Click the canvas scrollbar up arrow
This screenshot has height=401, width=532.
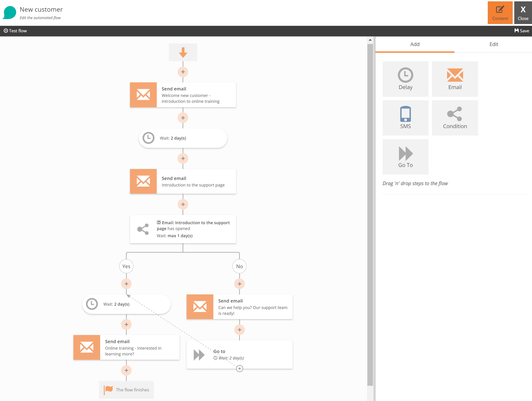click(370, 40)
